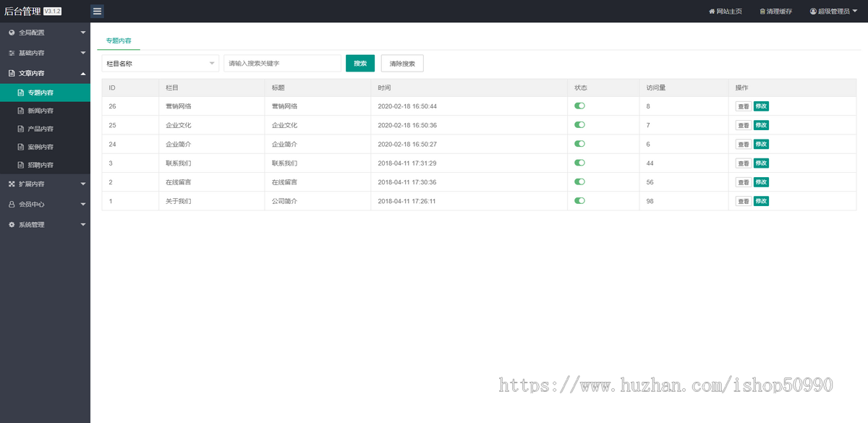Click 查看 for ID 24 row
The image size is (868, 423).
click(744, 144)
